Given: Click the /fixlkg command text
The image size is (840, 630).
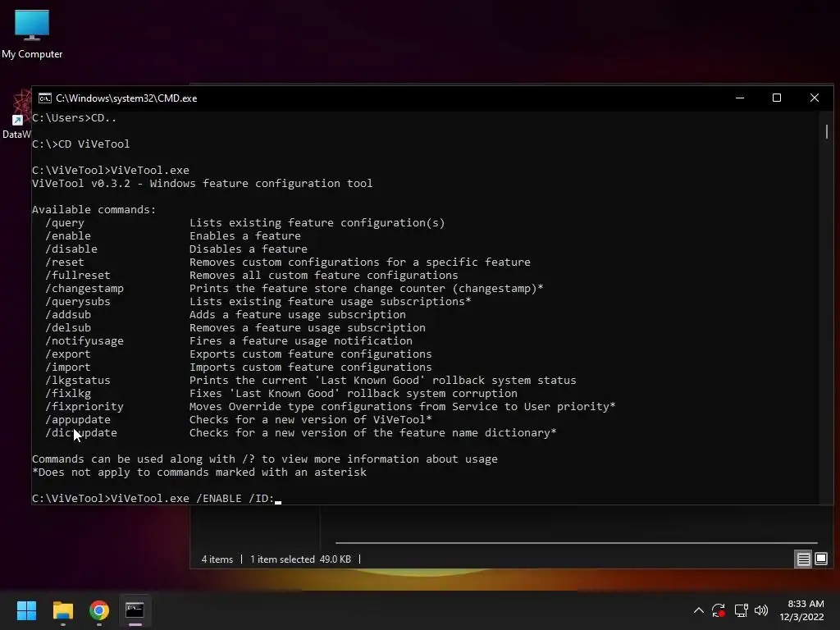Looking at the screenshot, I should point(68,394).
